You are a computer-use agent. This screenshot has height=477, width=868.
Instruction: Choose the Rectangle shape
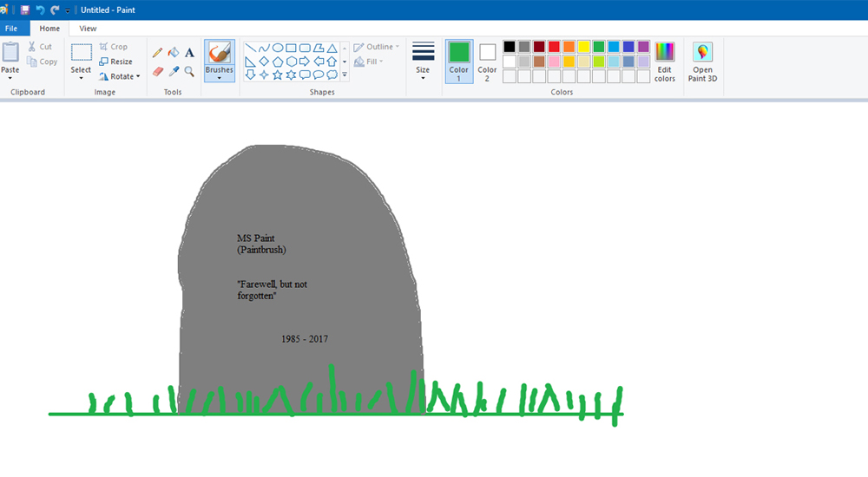[291, 49]
